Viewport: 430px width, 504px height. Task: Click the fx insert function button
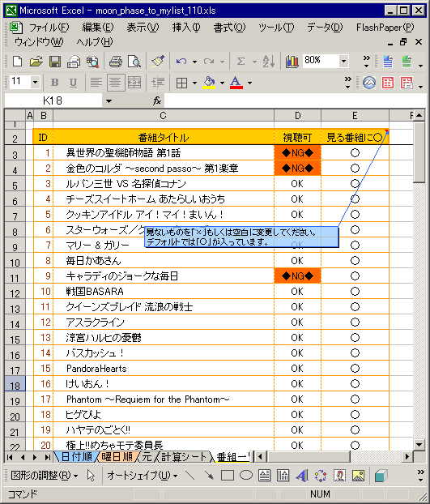pos(157,101)
